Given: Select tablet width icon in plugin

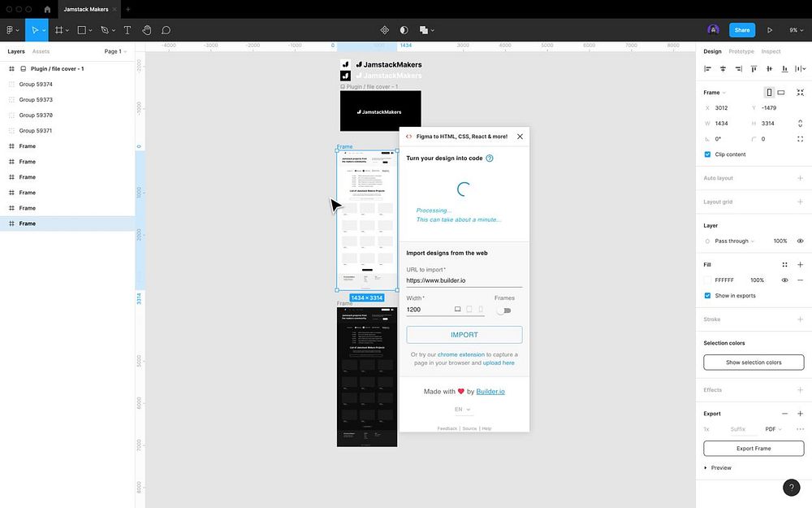Looking at the screenshot, I should pyautogui.click(x=469, y=309).
